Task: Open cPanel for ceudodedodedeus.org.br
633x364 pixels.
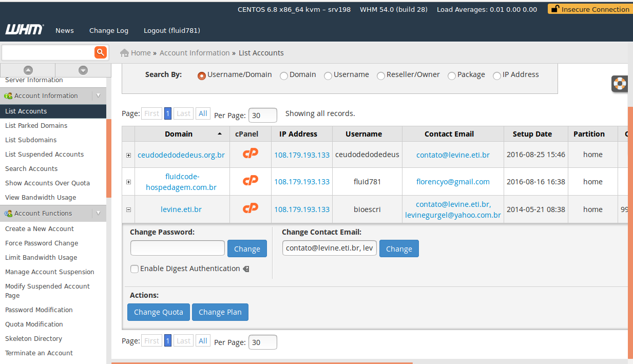Action: pyautogui.click(x=251, y=153)
